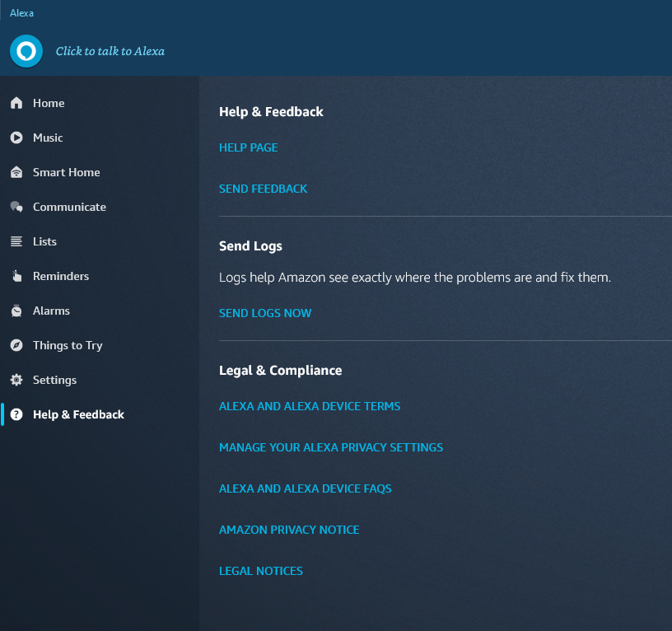
Task: Click the Alexa talk circle icon
Action: click(26, 51)
